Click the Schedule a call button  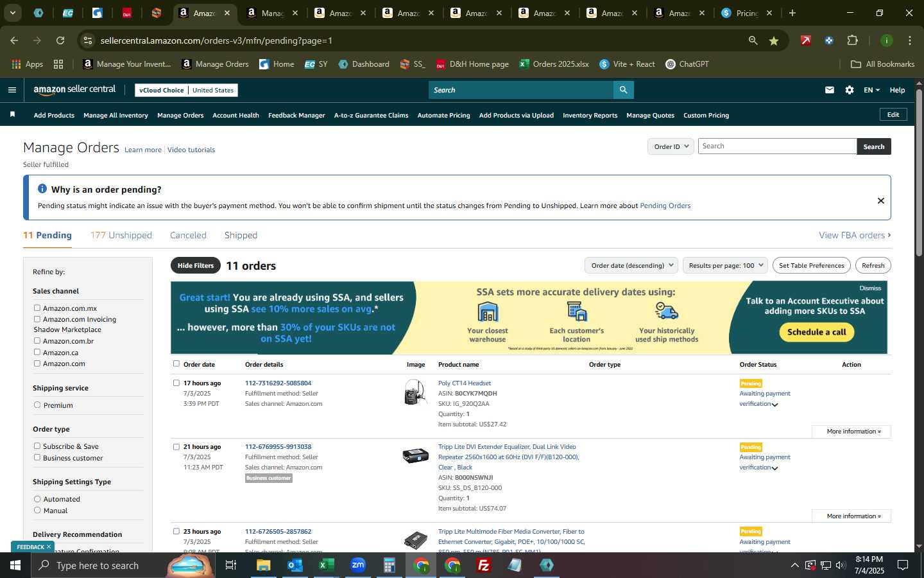point(816,332)
